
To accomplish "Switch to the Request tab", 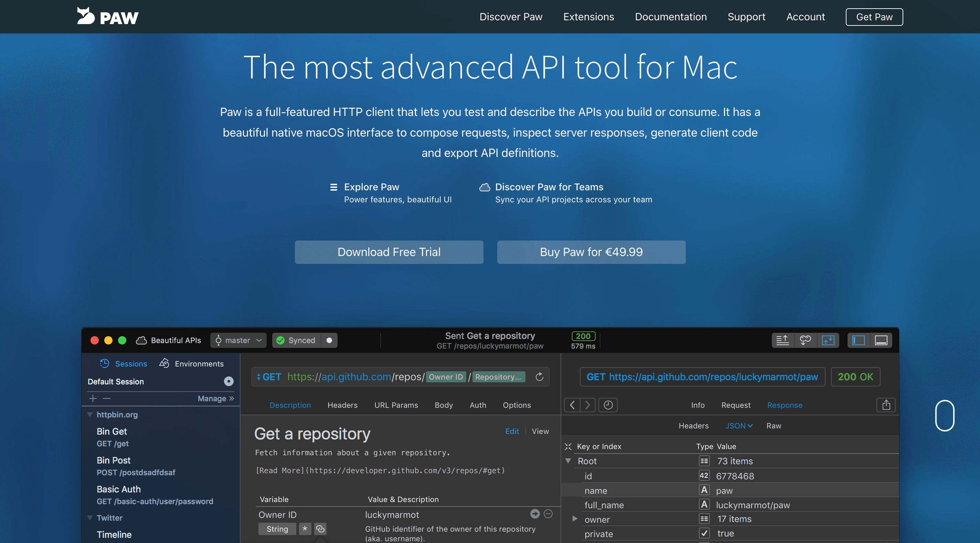I will [736, 405].
